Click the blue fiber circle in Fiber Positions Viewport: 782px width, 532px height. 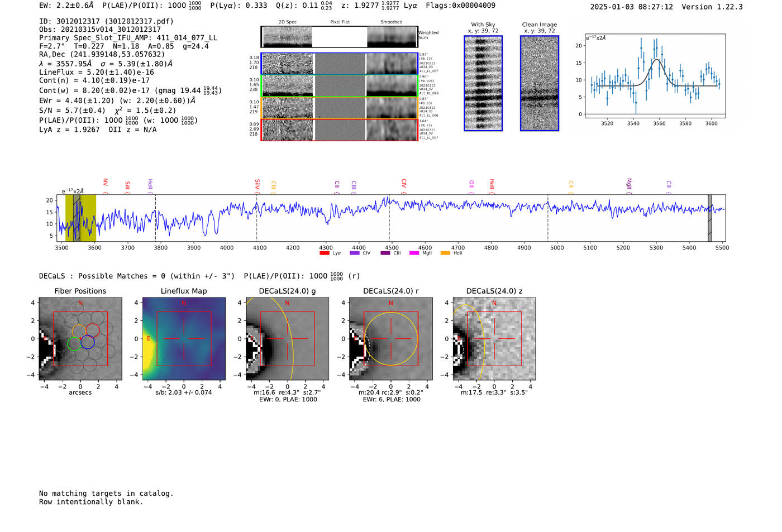point(87,342)
